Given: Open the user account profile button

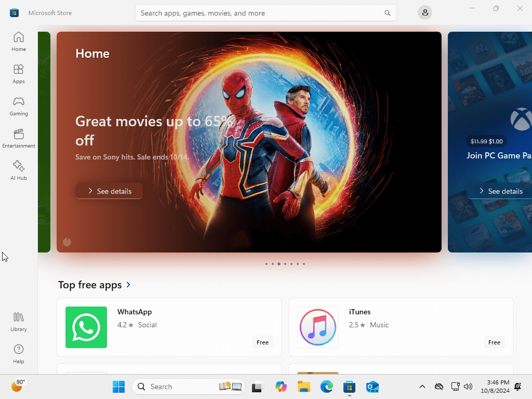Looking at the screenshot, I should point(425,13).
